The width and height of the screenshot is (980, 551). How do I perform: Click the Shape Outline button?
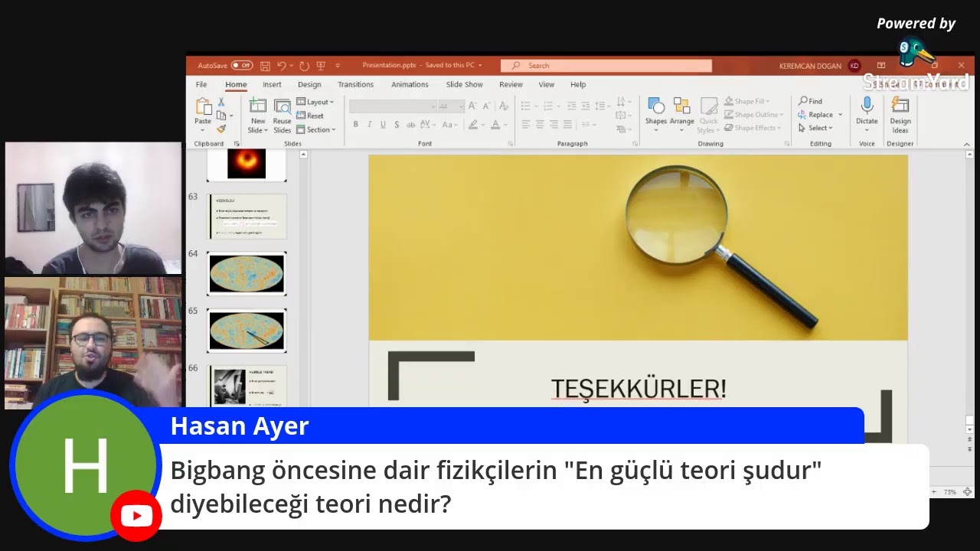(753, 115)
